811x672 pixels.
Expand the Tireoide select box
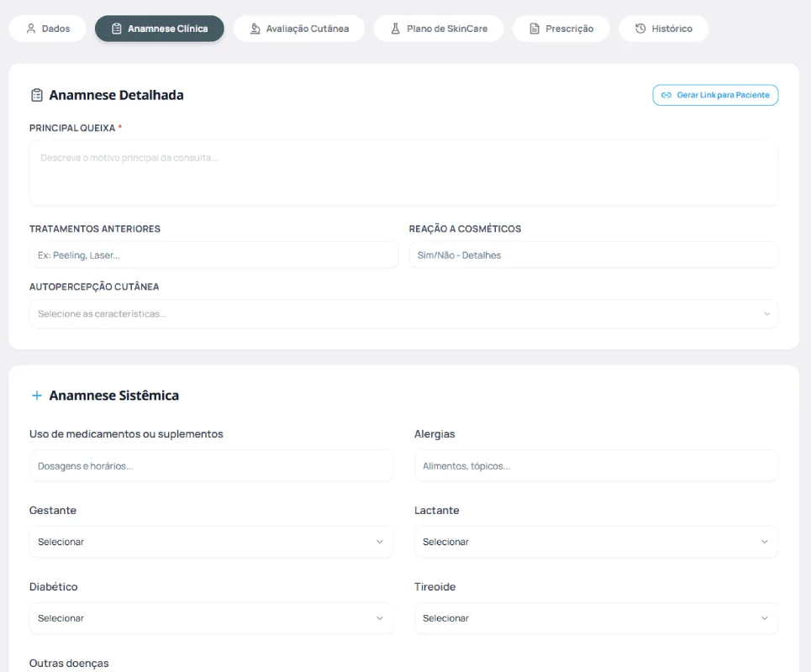(x=595, y=618)
